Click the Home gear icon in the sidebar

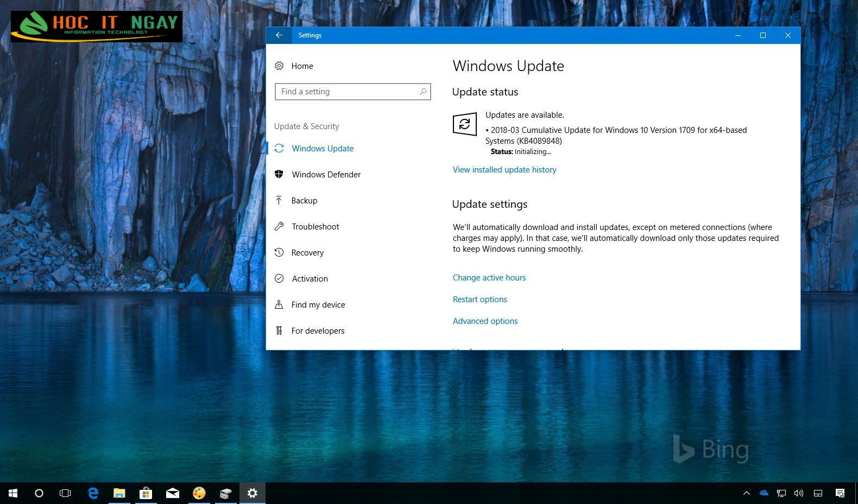(x=279, y=66)
